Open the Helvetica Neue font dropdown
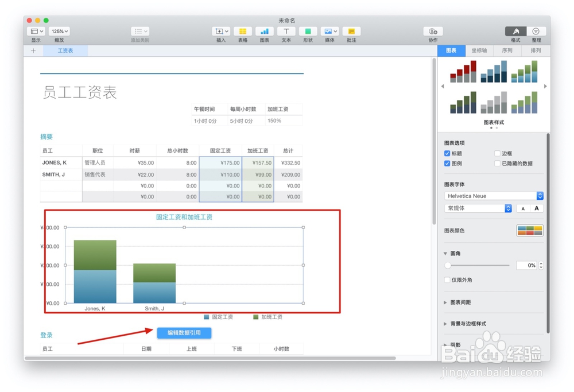The height and width of the screenshot is (392, 574). [x=492, y=196]
